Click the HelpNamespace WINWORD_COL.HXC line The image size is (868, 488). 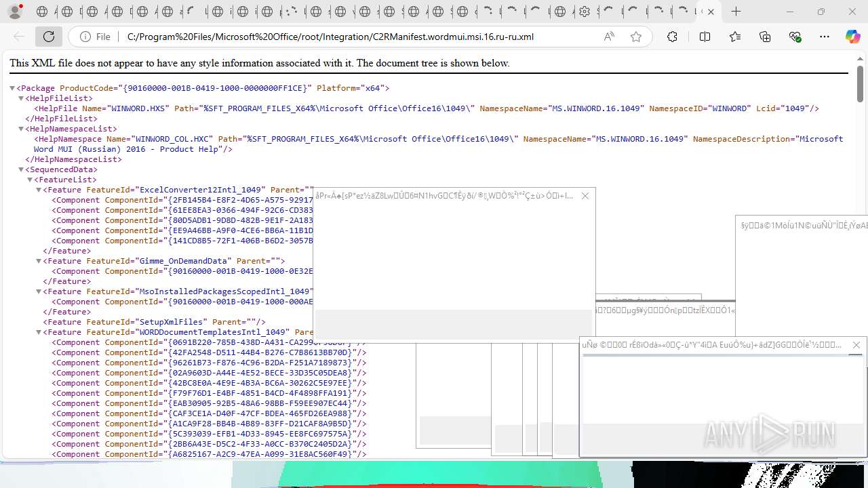click(x=439, y=144)
